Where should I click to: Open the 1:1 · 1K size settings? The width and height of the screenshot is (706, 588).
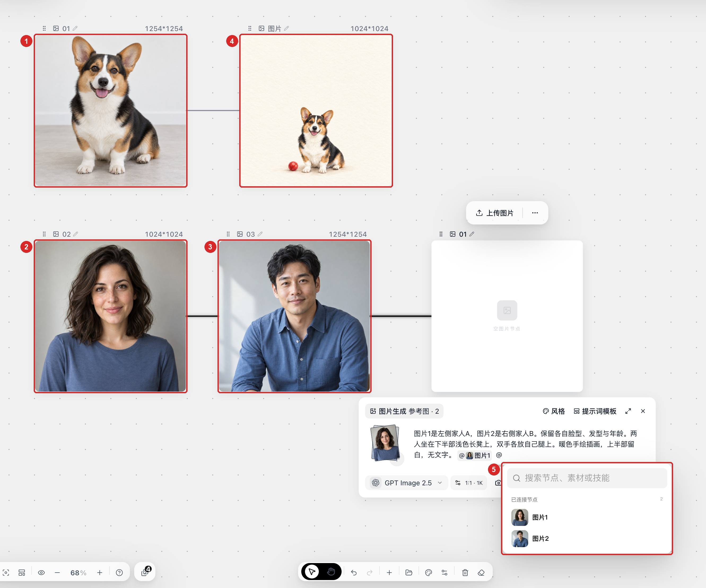click(469, 483)
